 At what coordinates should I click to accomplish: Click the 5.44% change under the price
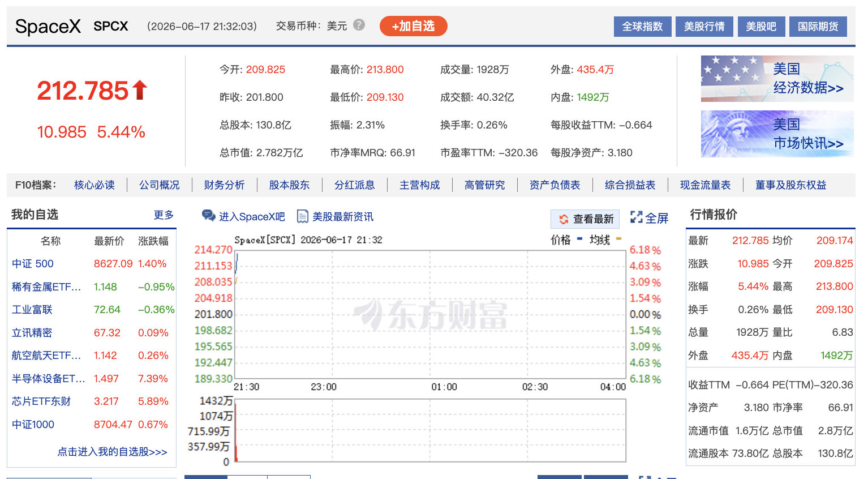point(121,132)
